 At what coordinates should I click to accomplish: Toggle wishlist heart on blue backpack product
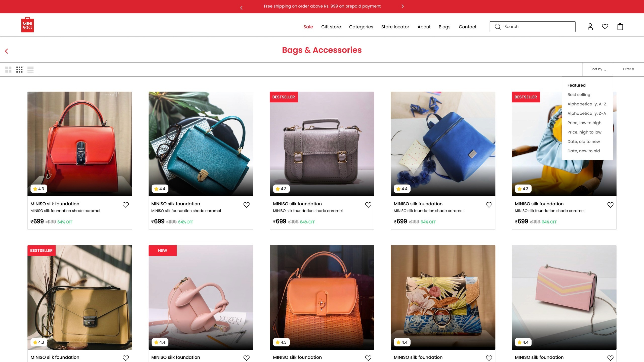(489, 205)
